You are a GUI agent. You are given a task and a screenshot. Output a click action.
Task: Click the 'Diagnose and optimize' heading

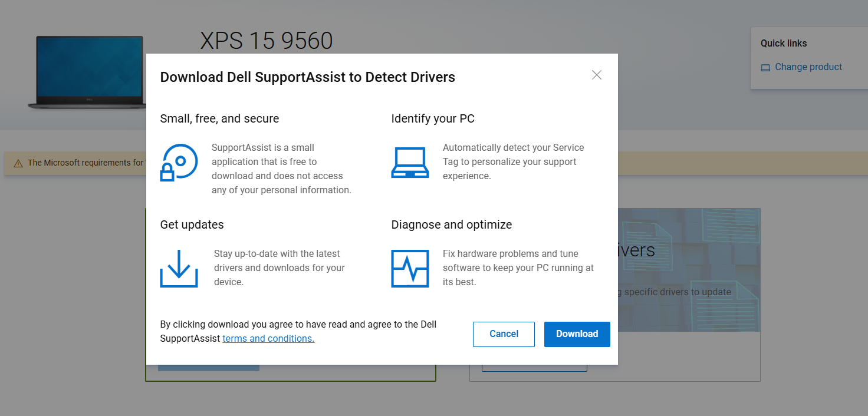pos(451,224)
